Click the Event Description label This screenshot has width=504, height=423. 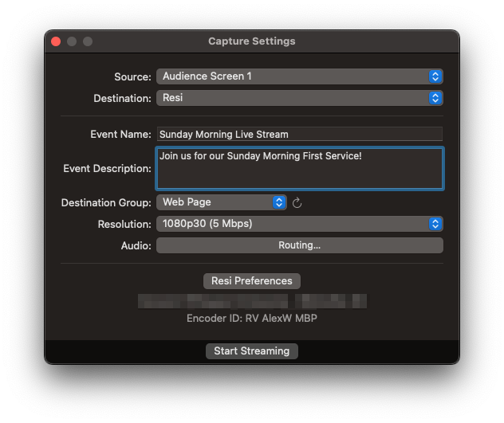pyautogui.click(x=107, y=168)
